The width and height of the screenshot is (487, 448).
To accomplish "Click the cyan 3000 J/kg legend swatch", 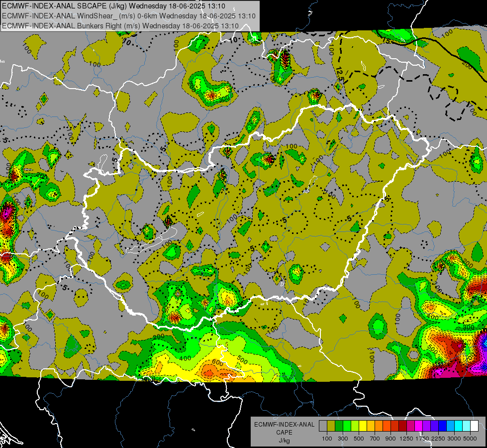I will coord(459,426).
